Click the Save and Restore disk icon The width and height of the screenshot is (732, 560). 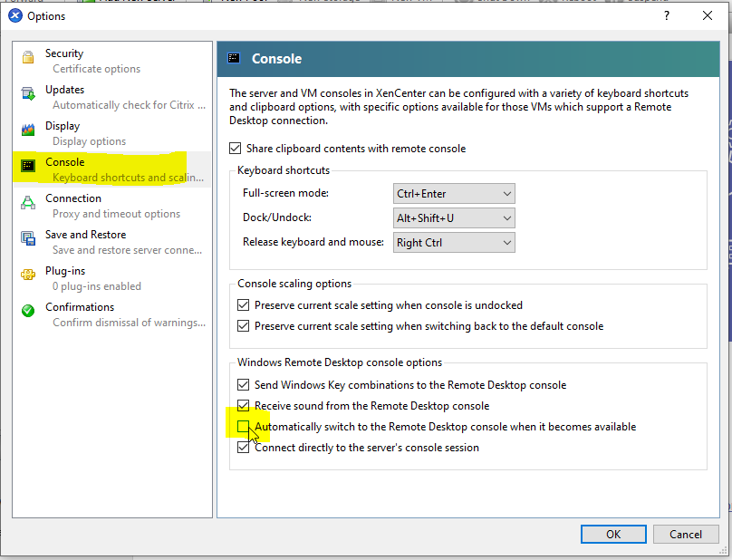click(x=28, y=237)
